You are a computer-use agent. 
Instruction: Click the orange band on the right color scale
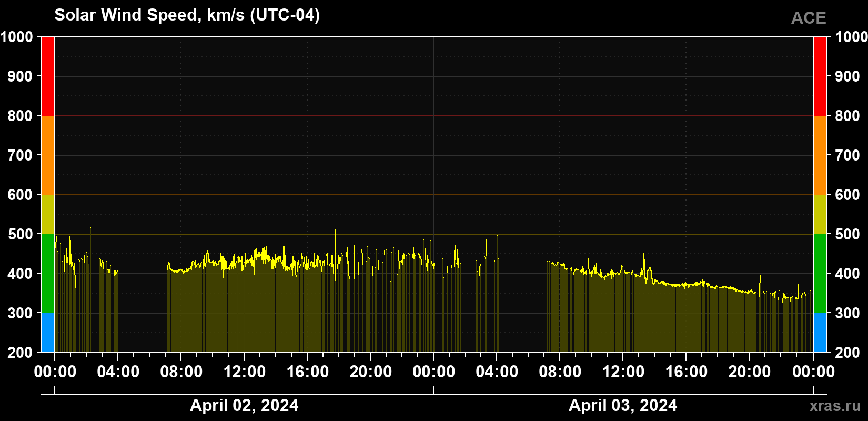pos(820,155)
